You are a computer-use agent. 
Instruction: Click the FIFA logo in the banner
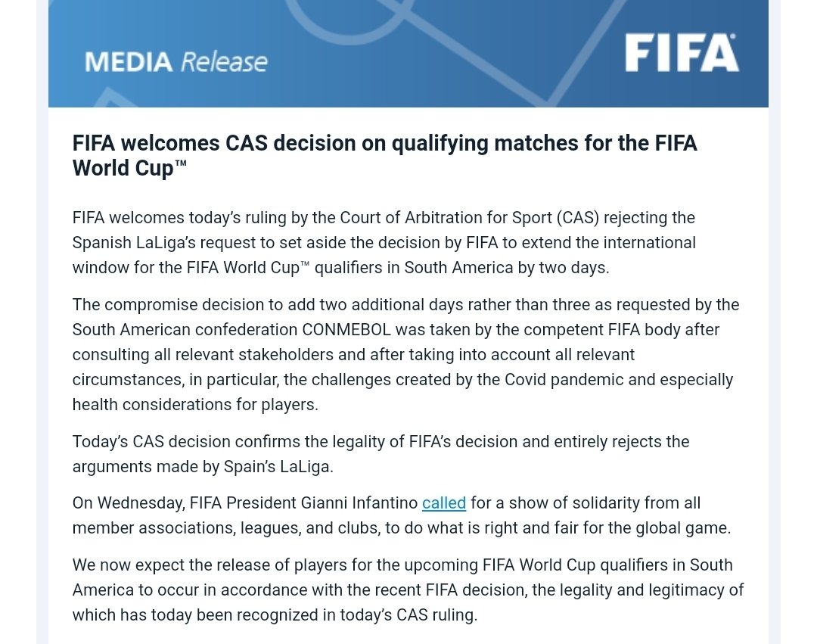coord(682,53)
